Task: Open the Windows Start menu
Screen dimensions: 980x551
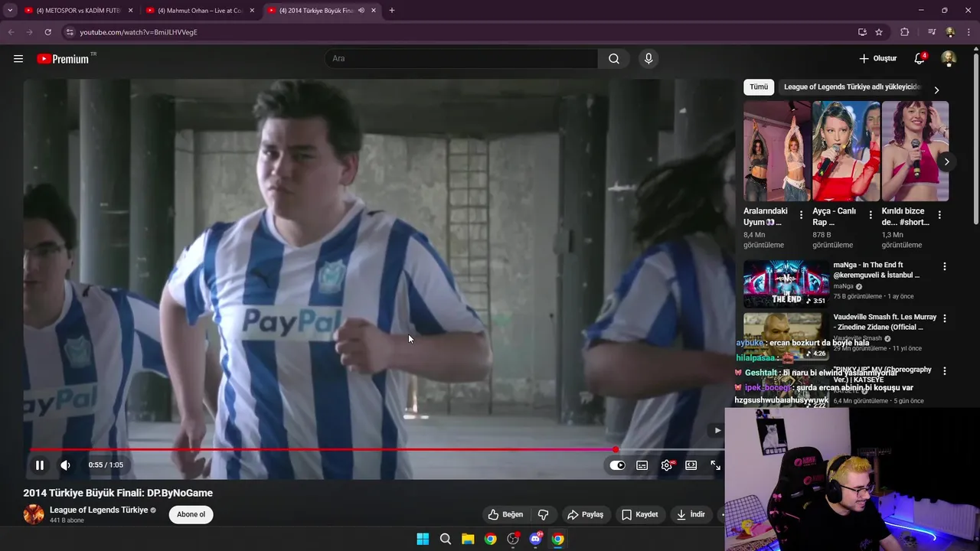Action: [423, 539]
